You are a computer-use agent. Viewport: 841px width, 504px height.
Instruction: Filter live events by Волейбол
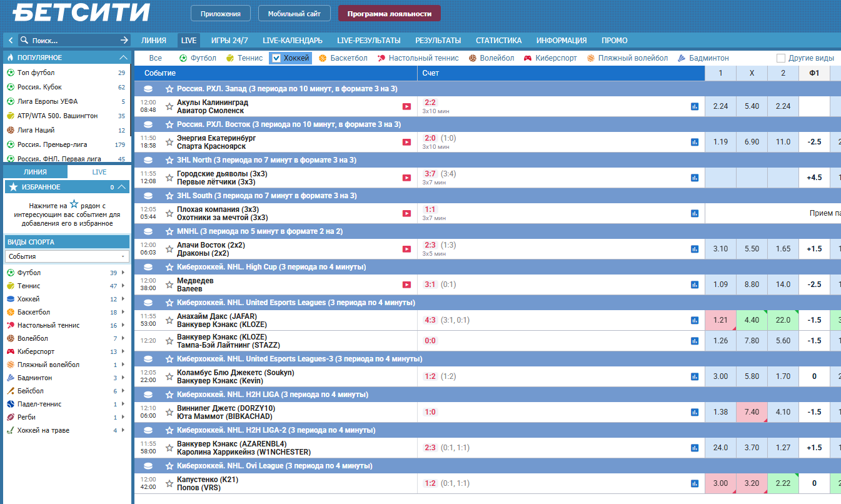click(x=491, y=58)
